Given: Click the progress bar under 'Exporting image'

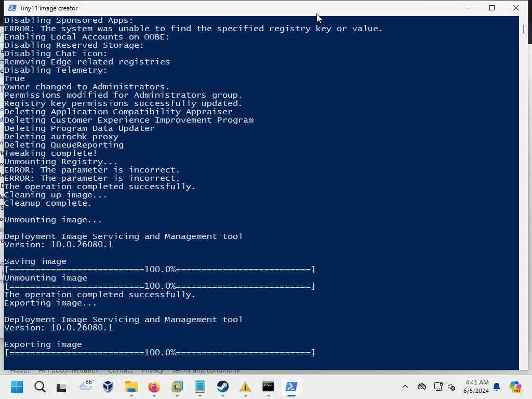Looking at the screenshot, I should pyautogui.click(x=160, y=353).
